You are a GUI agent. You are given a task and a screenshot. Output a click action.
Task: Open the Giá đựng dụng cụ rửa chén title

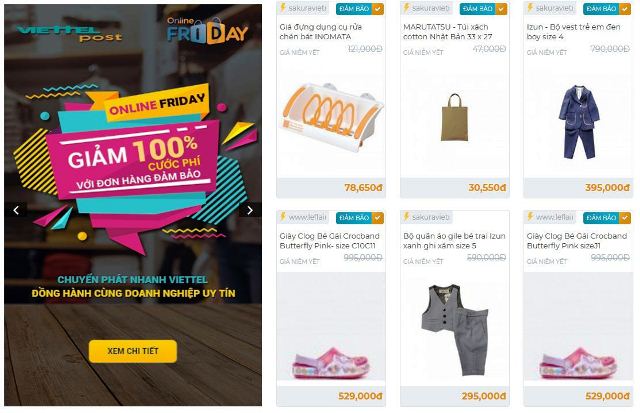point(321,32)
